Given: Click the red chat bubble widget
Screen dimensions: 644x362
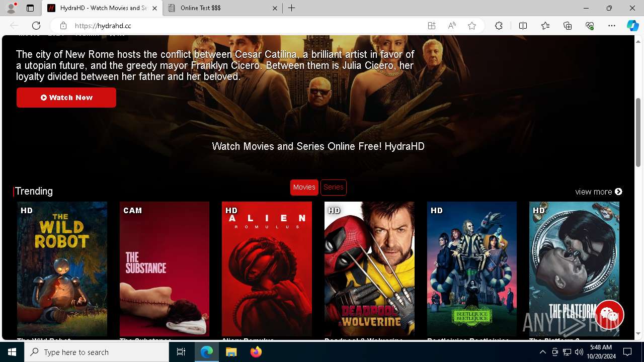Looking at the screenshot, I should click(x=609, y=315).
